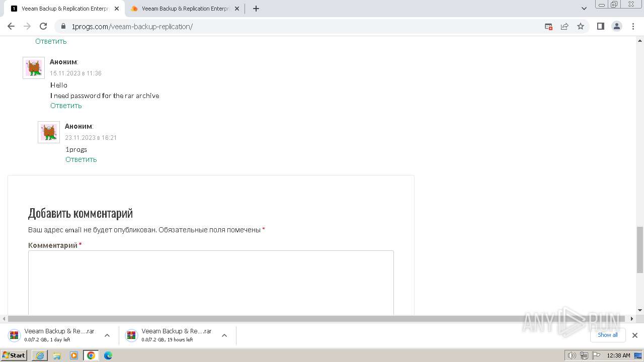Viewport: 644px width, 362px height.
Task: Bookmark this page with the star icon
Action: click(x=581, y=26)
